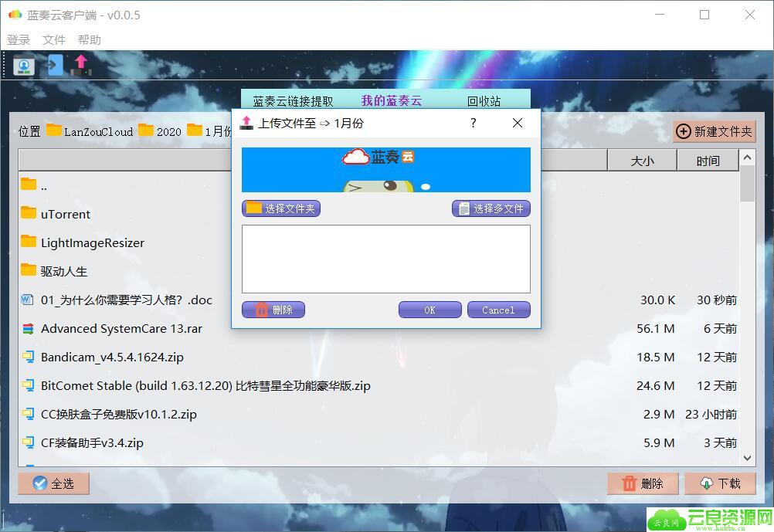Select BitComet Stable zip file
This screenshot has height=532, width=774.
tap(379, 386)
